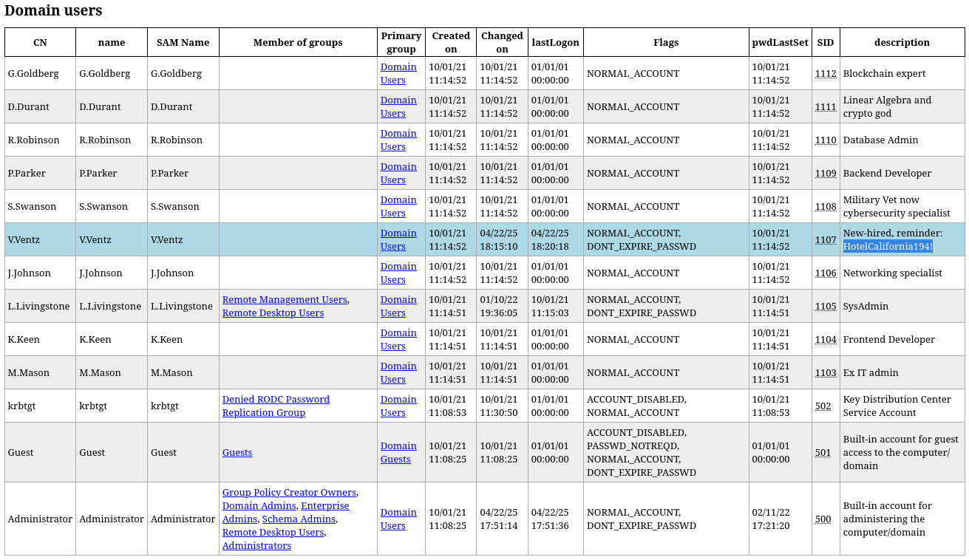Click the SID value 1112
Viewport: 969px width, 560px height.
click(826, 73)
